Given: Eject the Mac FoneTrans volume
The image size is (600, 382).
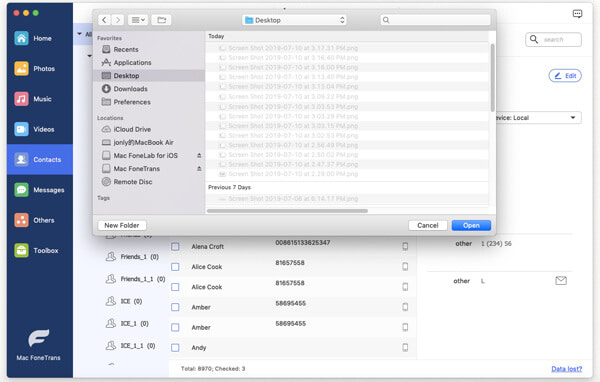Looking at the screenshot, I should tap(199, 168).
